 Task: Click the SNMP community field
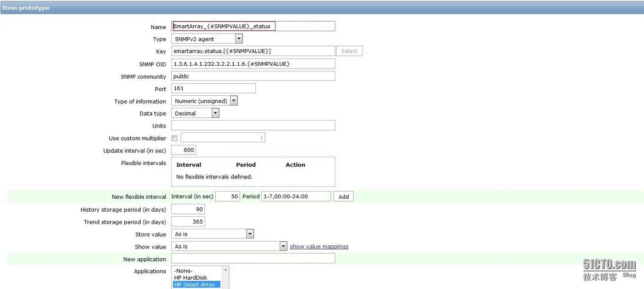coord(253,76)
